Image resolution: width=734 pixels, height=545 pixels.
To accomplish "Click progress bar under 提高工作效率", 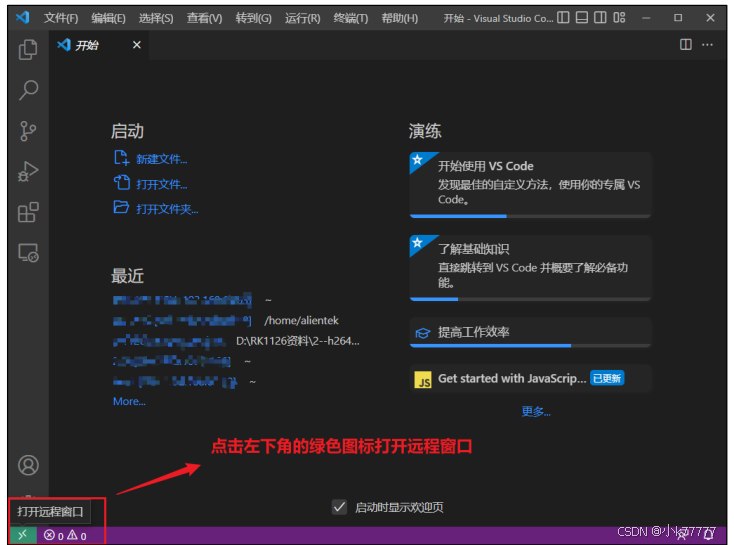I will (530, 346).
